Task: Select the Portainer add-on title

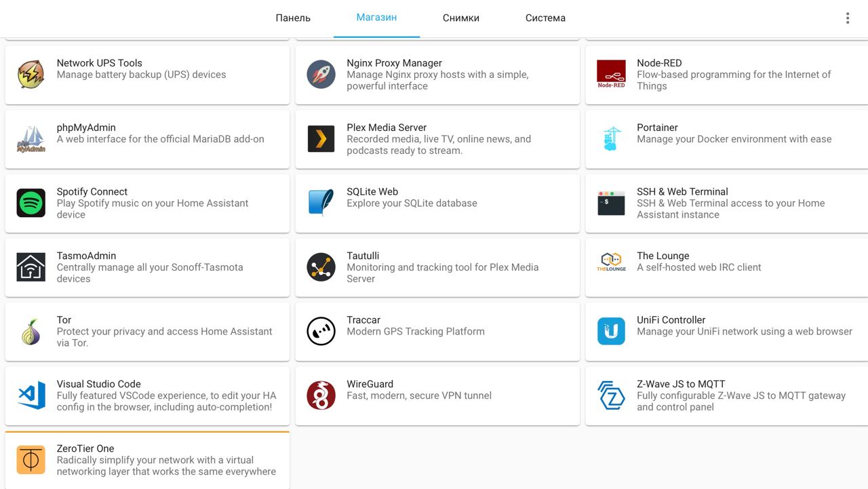Action: pyautogui.click(x=657, y=128)
